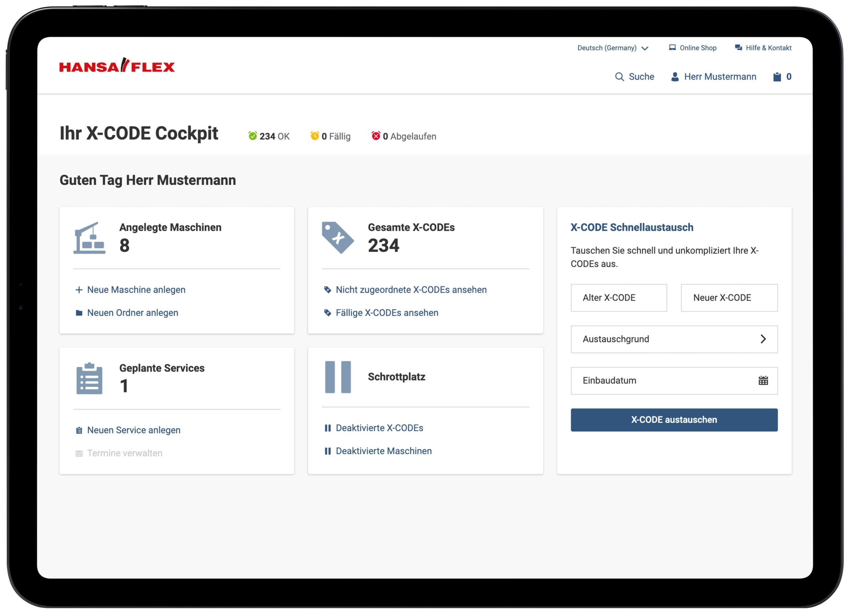Click the Alter X-CODE input field
Screen dimensions: 851x616
click(619, 298)
